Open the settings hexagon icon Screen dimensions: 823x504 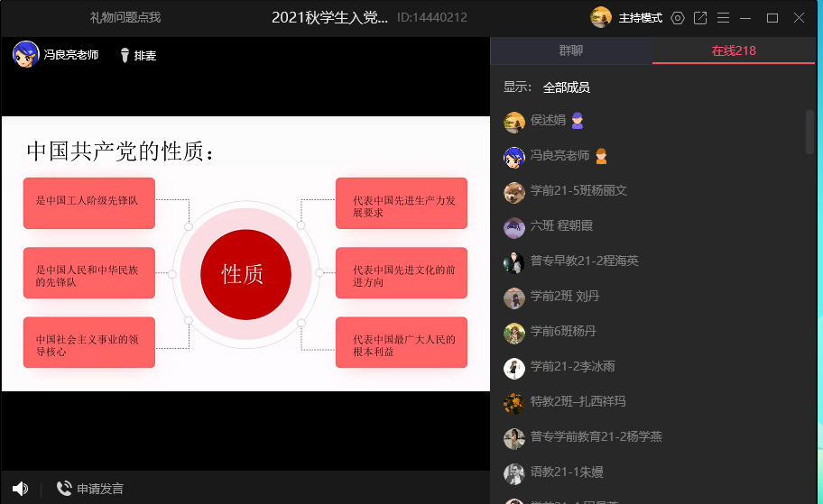click(678, 18)
